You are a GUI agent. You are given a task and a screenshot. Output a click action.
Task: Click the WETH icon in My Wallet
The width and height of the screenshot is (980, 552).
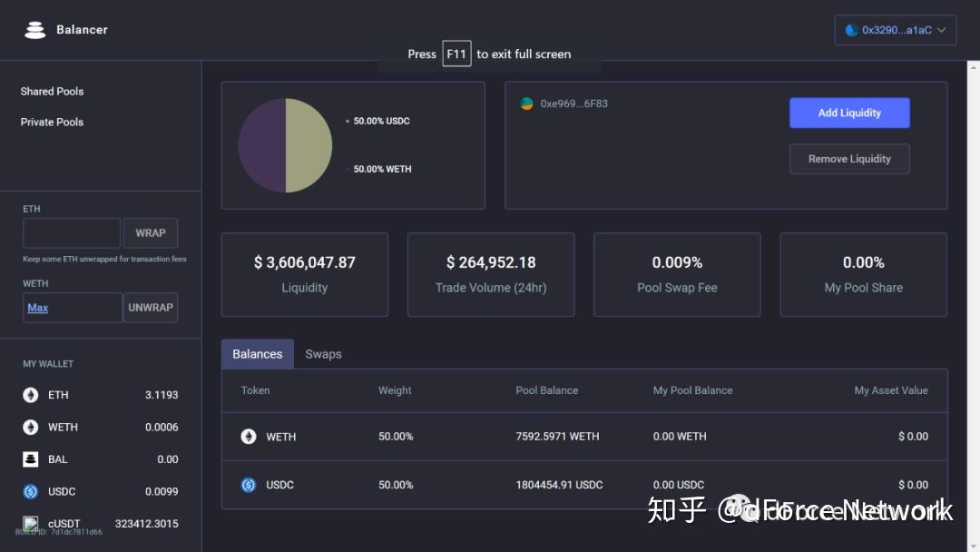pos(31,427)
